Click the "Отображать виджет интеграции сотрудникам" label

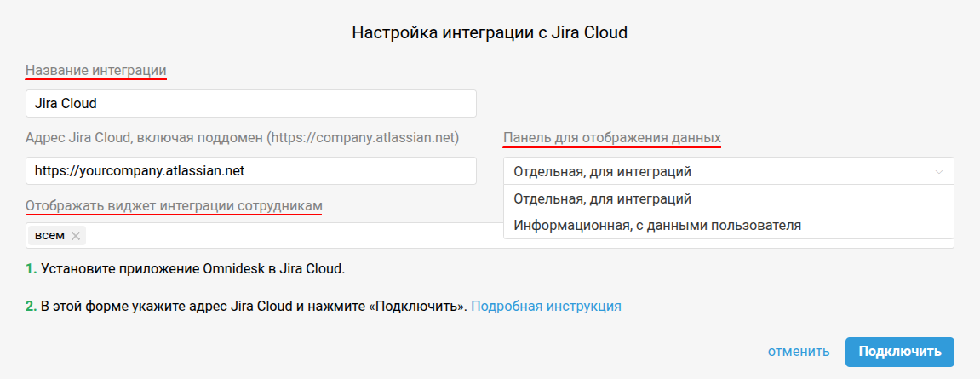tap(175, 205)
